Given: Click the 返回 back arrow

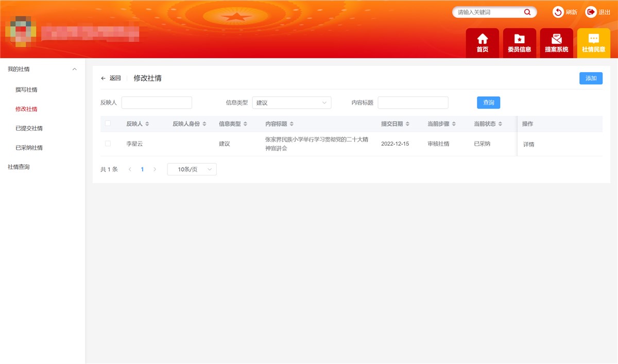Looking at the screenshot, I should (x=104, y=78).
